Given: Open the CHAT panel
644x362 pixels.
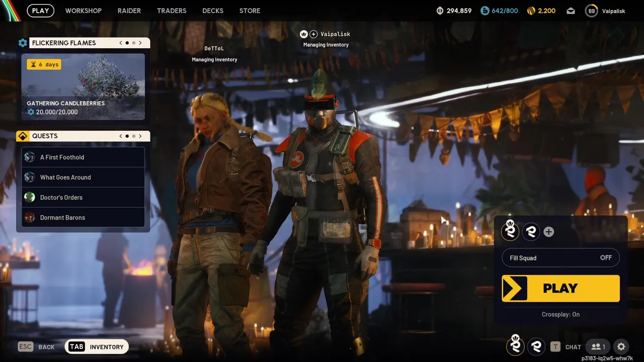Looking at the screenshot, I should (x=573, y=347).
